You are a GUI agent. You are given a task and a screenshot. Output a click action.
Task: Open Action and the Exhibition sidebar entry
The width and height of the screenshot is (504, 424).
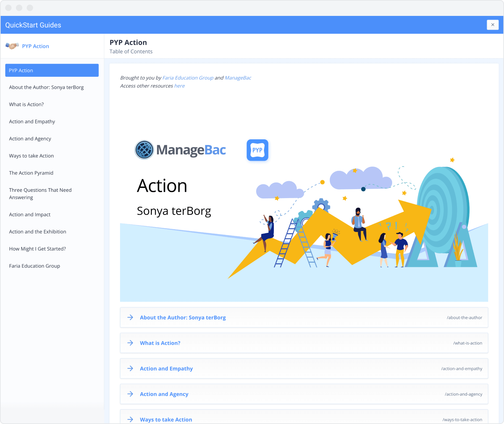[37, 232]
